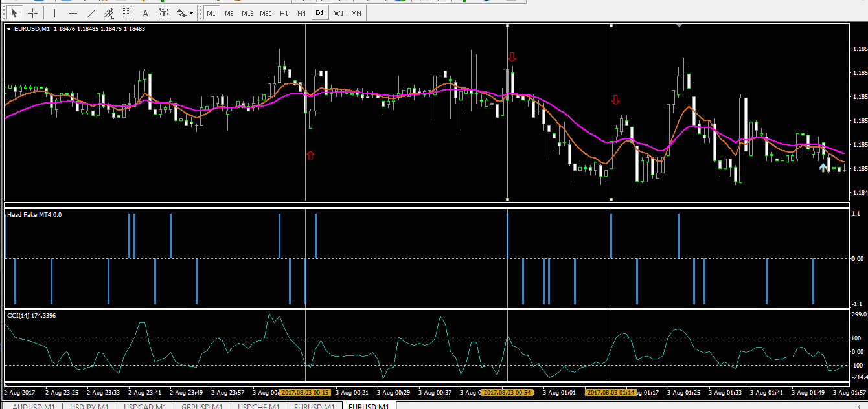Select the vertical line drawing tool
The width and height of the screenshot is (868, 409).
point(54,13)
